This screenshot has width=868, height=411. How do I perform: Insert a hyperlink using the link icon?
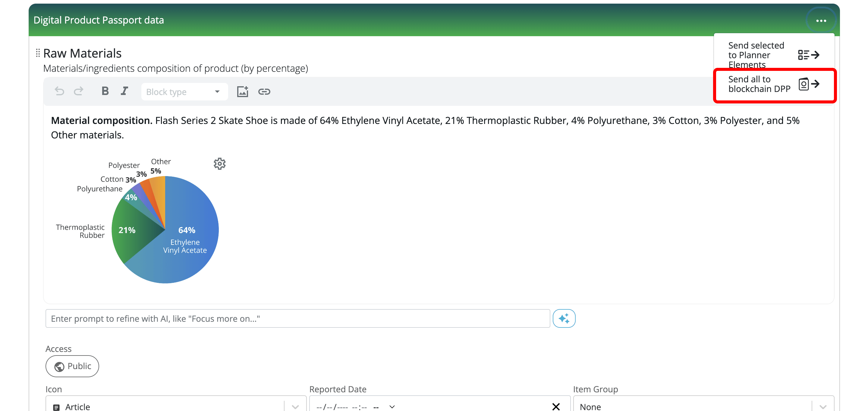264,91
